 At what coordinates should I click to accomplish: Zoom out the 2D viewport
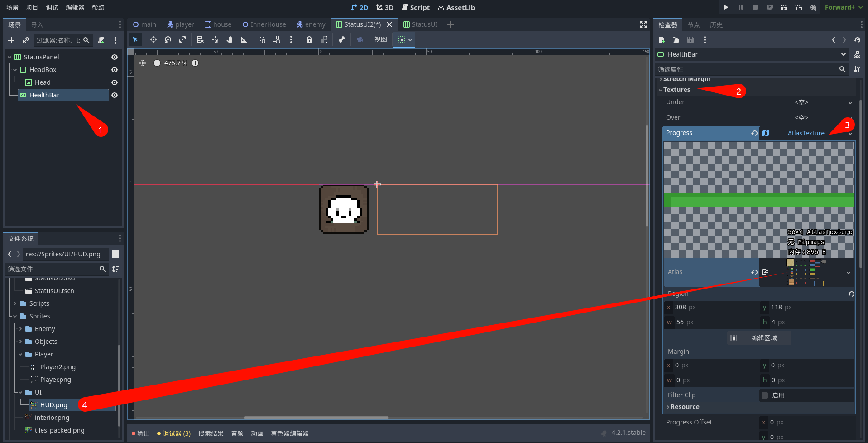157,63
